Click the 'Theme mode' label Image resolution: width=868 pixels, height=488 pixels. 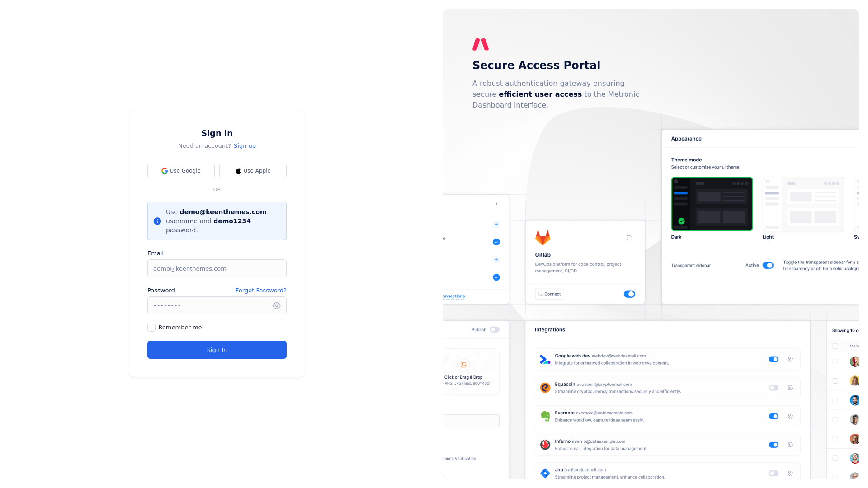[686, 160]
